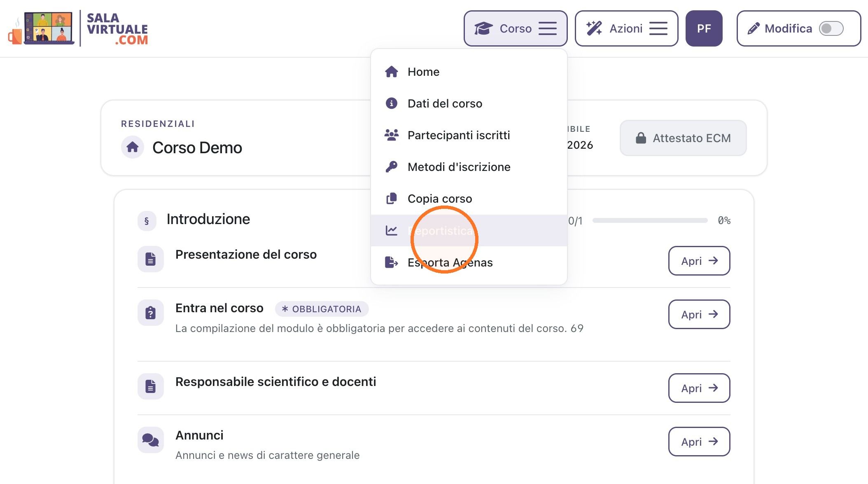Click the Entra nel corso title

[219, 308]
